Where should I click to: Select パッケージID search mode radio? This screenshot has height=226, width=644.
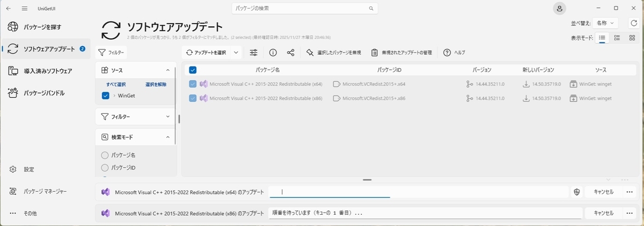pyautogui.click(x=105, y=167)
